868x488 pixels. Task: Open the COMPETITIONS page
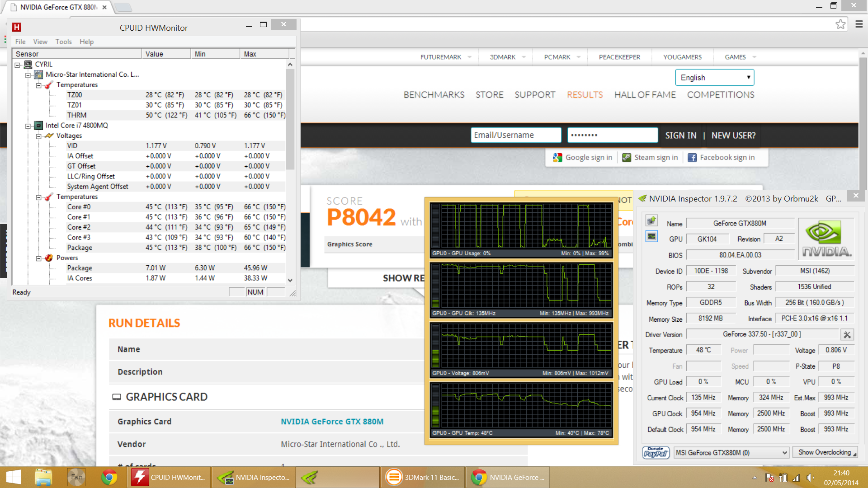(x=721, y=95)
